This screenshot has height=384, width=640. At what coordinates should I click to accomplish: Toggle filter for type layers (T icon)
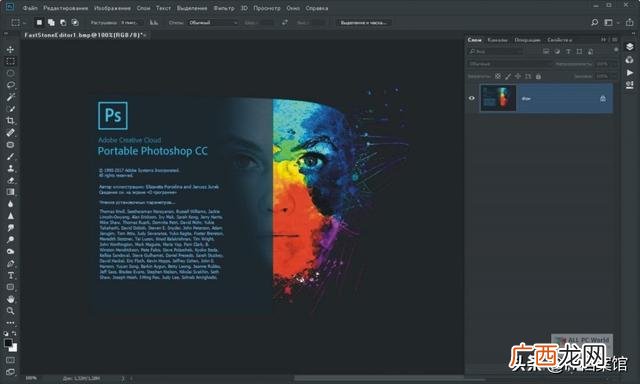568,51
